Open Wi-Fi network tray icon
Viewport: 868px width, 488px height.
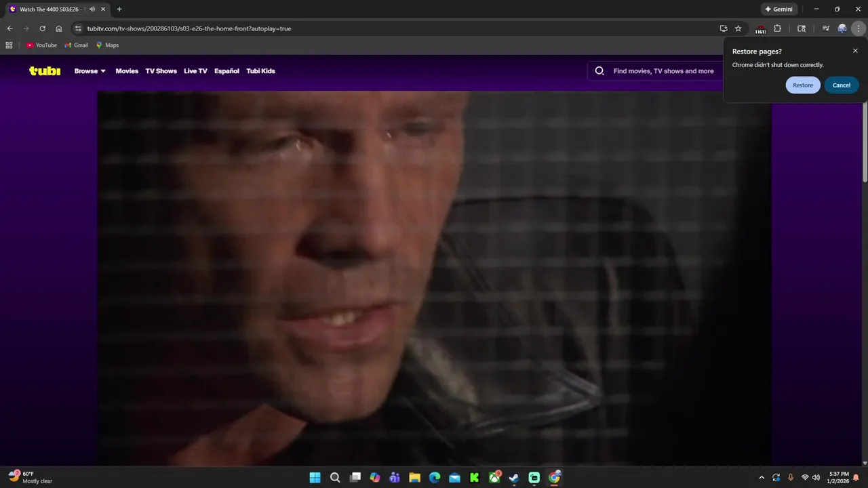pyautogui.click(x=805, y=478)
